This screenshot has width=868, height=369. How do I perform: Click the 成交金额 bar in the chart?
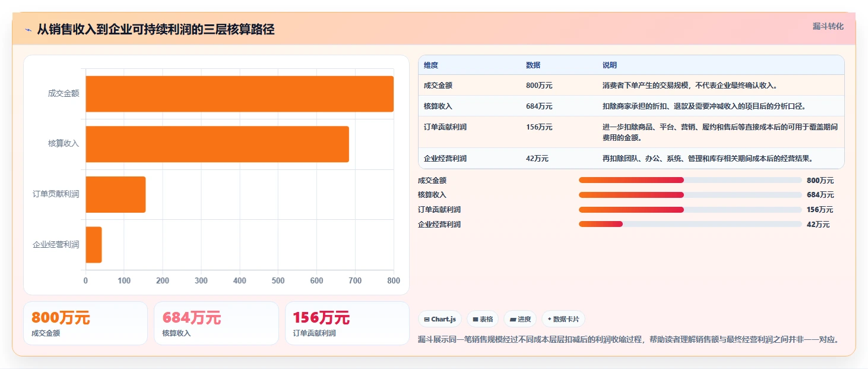(x=240, y=94)
